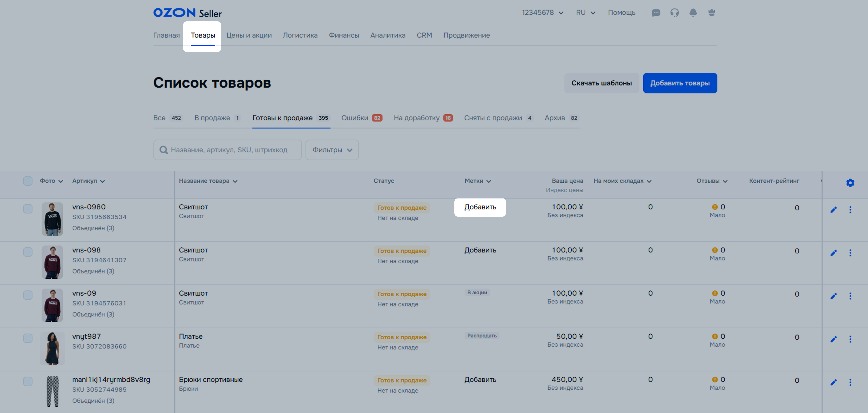Image resolution: width=868 pixels, height=413 pixels.
Task: Open the 12345678 account dropdown
Action: click(542, 13)
